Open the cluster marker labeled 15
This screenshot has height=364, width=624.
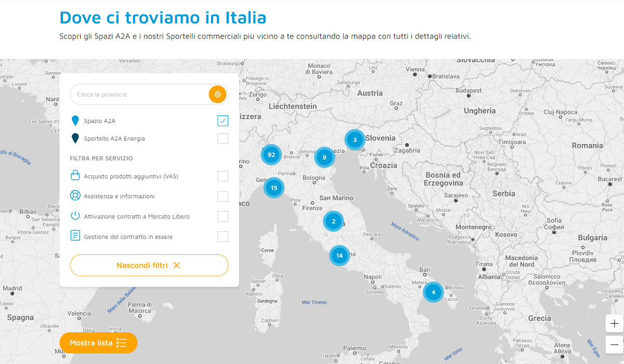click(x=274, y=188)
